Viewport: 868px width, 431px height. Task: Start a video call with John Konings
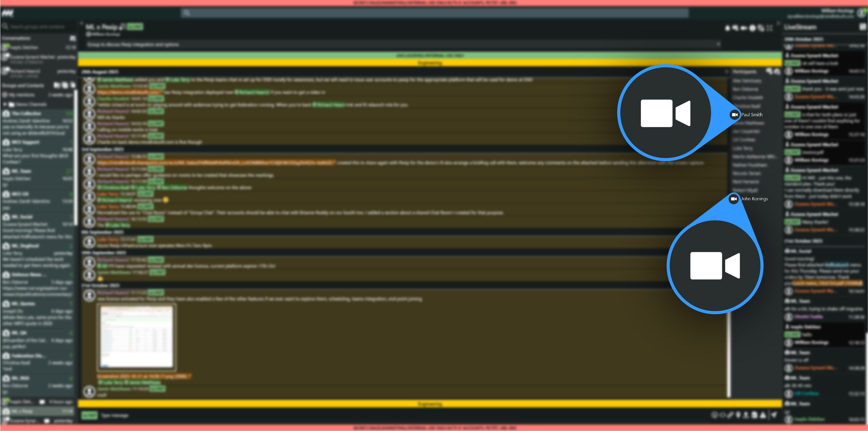[x=734, y=199]
